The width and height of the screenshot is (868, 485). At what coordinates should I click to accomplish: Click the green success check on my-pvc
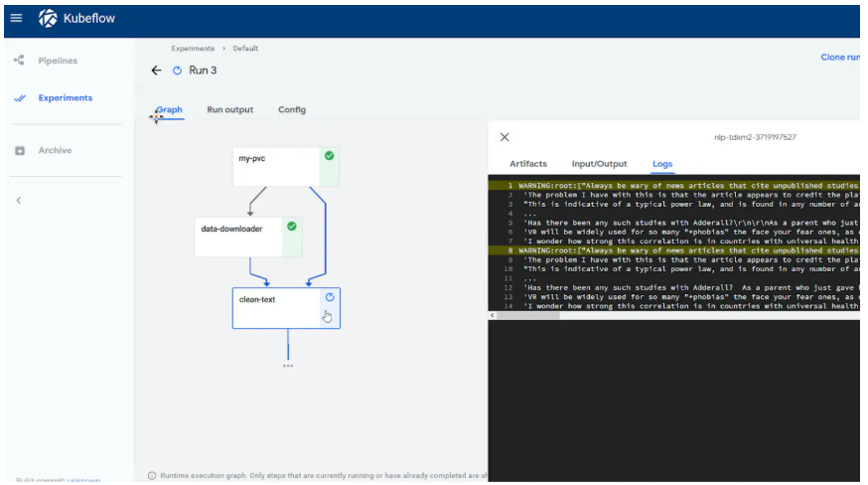tap(330, 156)
